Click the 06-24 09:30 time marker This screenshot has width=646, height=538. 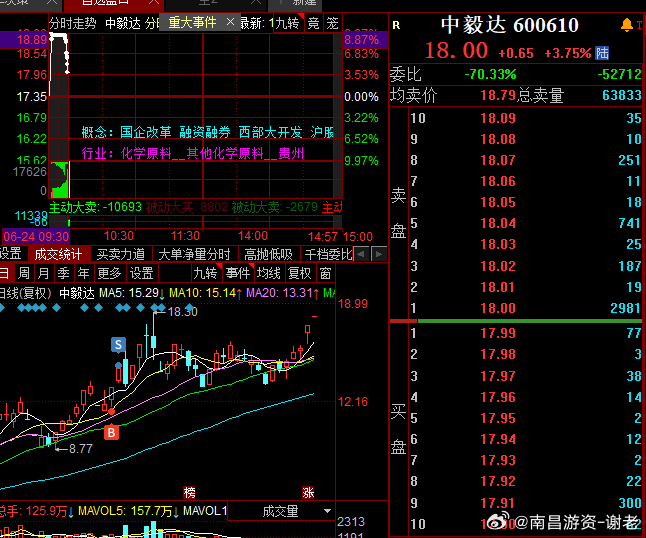pyautogui.click(x=36, y=236)
